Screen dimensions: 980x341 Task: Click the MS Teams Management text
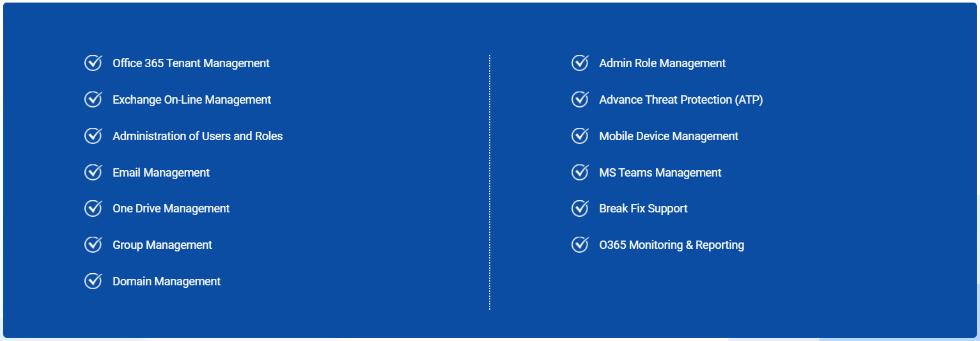click(660, 173)
